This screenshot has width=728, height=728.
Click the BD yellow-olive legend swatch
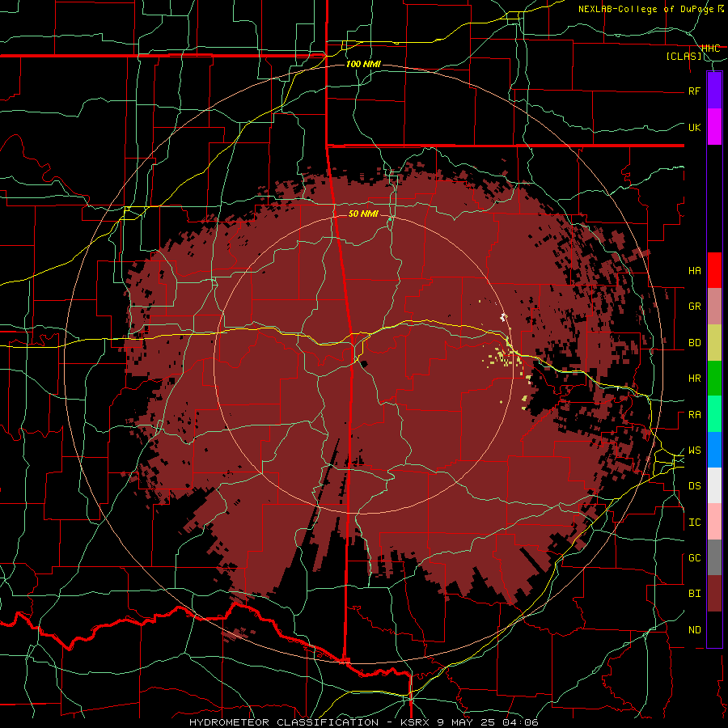pyautogui.click(x=714, y=343)
